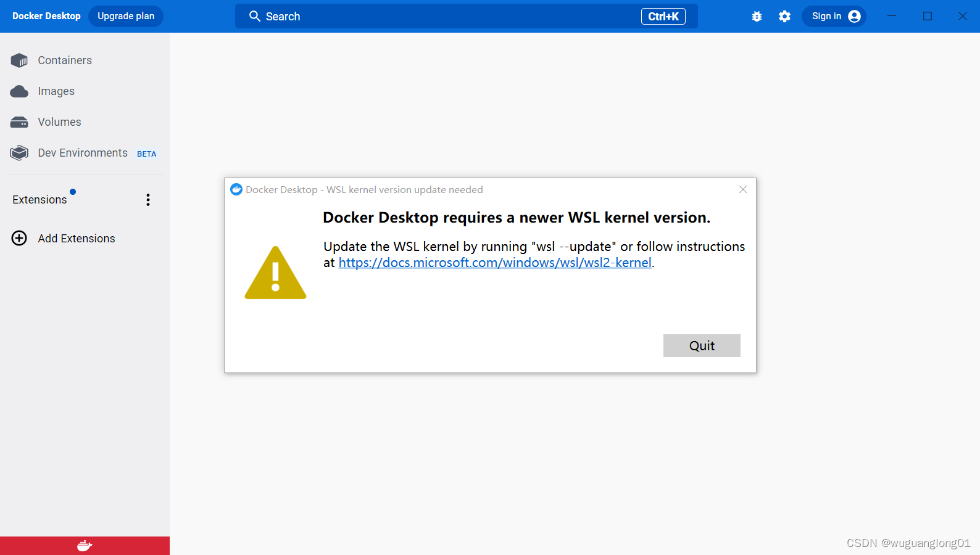Open the Containers section
Screen dimensions: 980x555
pyautogui.click(x=65, y=60)
